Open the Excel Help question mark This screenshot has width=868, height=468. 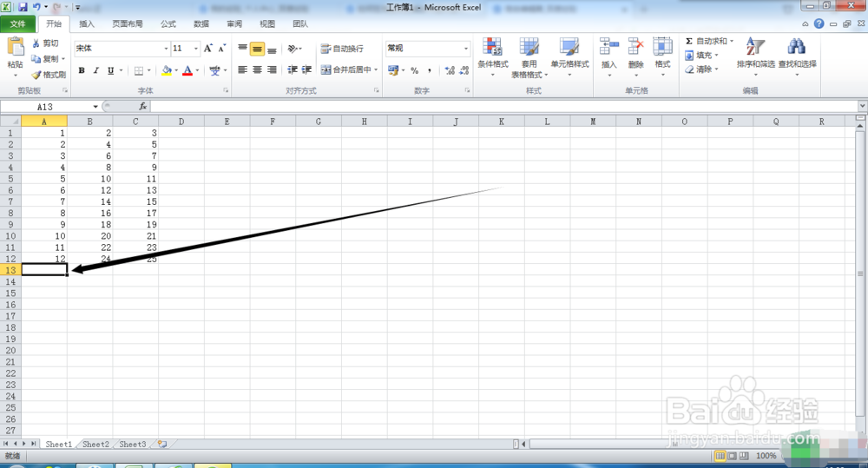coord(819,23)
